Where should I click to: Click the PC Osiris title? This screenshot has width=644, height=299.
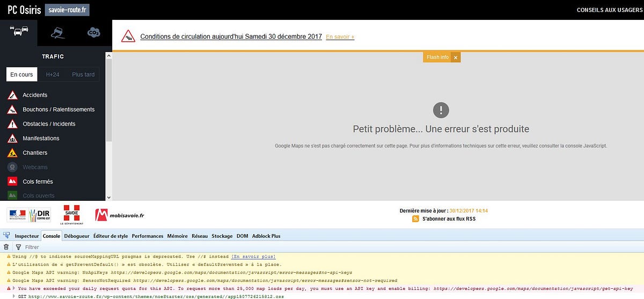24,10
